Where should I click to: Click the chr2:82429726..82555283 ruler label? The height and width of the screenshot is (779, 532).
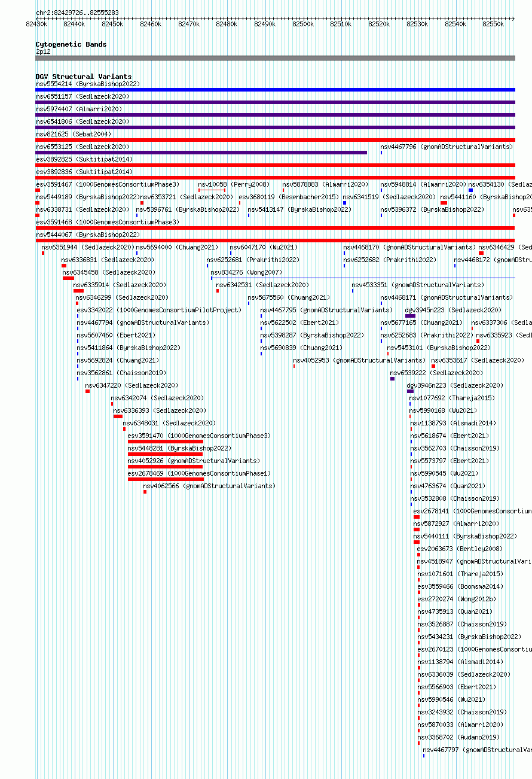point(77,13)
